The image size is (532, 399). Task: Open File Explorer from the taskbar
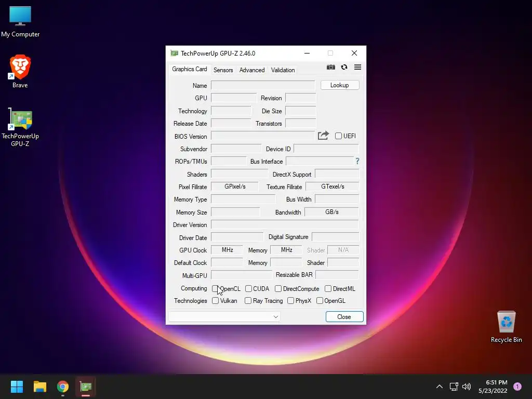tap(39, 387)
